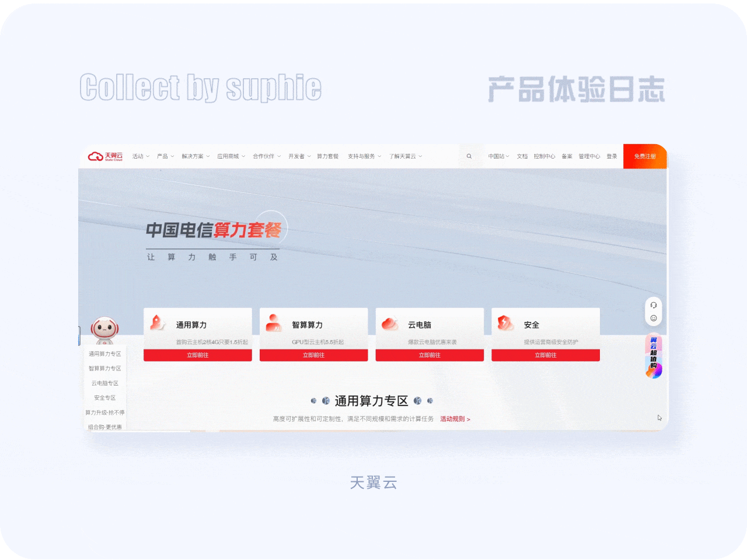Jump to 组合购·更优惠 in side nav
This screenshot has height=560, width=747.
(105, 427)
